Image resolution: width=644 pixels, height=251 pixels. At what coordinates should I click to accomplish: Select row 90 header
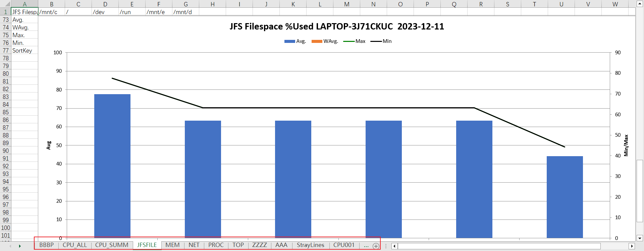(6, 151)
